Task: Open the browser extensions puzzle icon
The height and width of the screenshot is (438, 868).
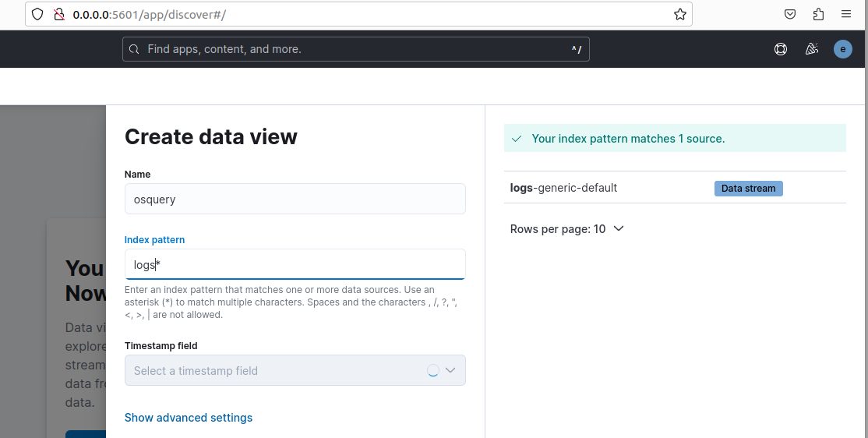Action: pos(818,14)
